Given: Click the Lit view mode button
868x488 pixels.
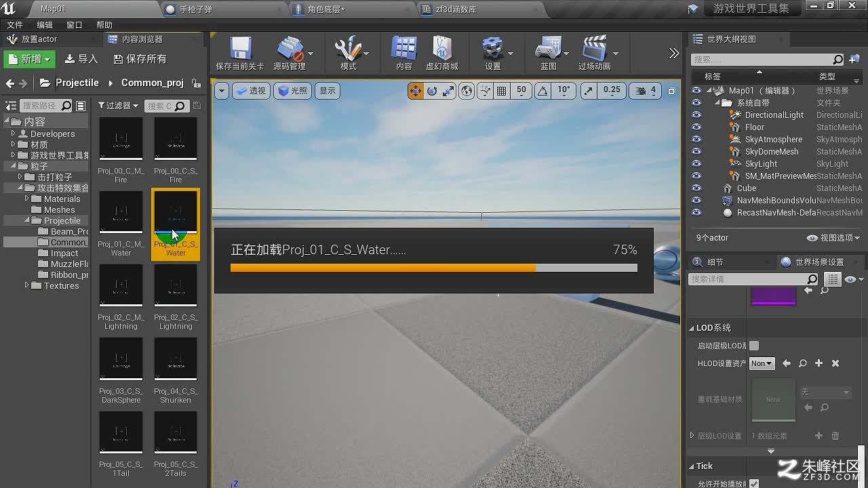Looking at the screenshot, I should tap(292, 91).
